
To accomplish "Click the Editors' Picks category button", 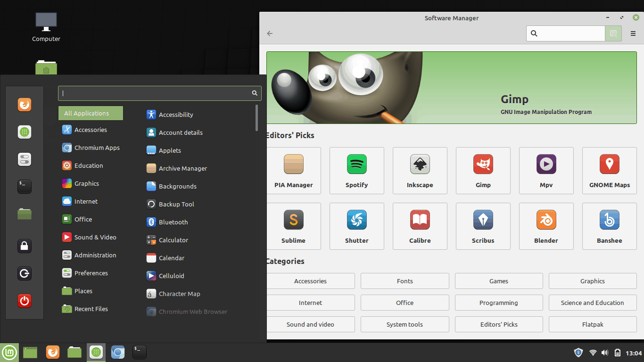I will coord(499,324).
